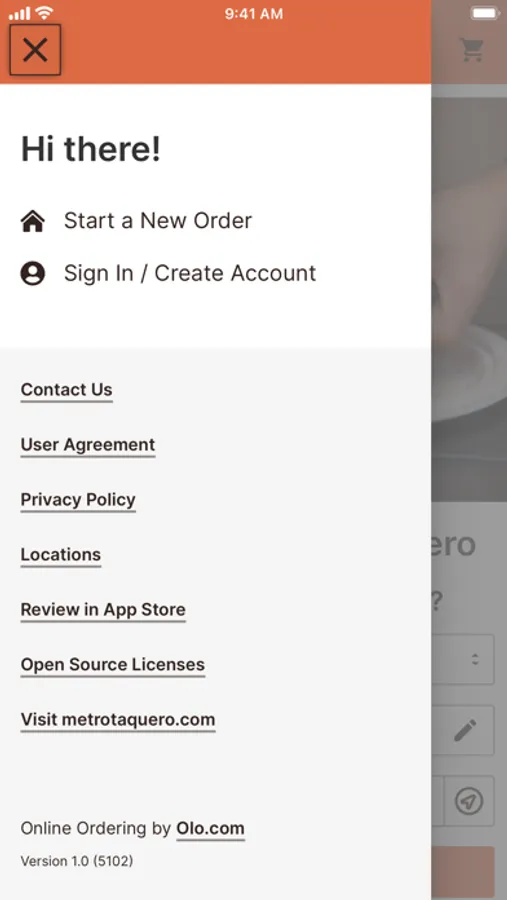507x900 pixels.
Task: Open the Locations link
Action: (61, 555)
